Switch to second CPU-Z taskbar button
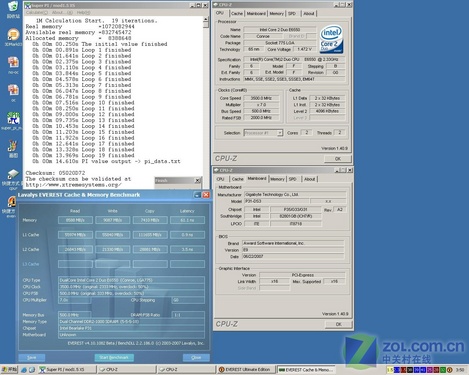This screenshot has width=469, height=375. [x=186, y=369]
